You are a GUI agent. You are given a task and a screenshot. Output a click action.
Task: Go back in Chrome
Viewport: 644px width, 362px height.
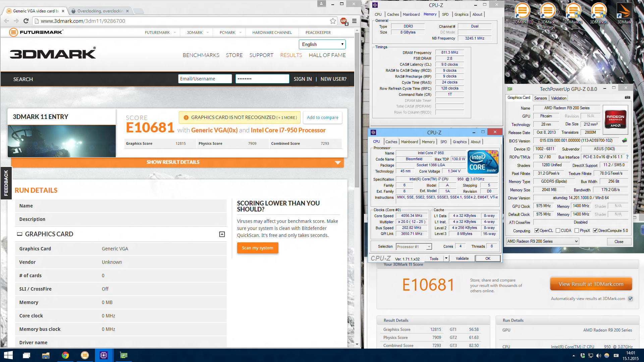coord(7,21)
